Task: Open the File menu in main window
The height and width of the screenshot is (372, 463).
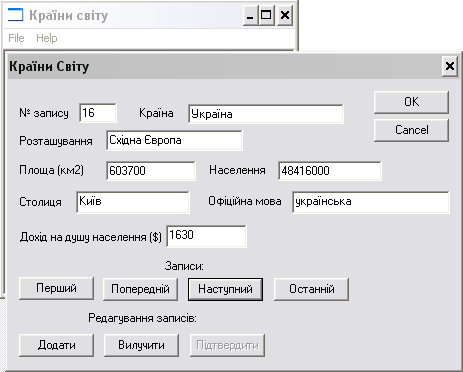Action: point(16,38)
